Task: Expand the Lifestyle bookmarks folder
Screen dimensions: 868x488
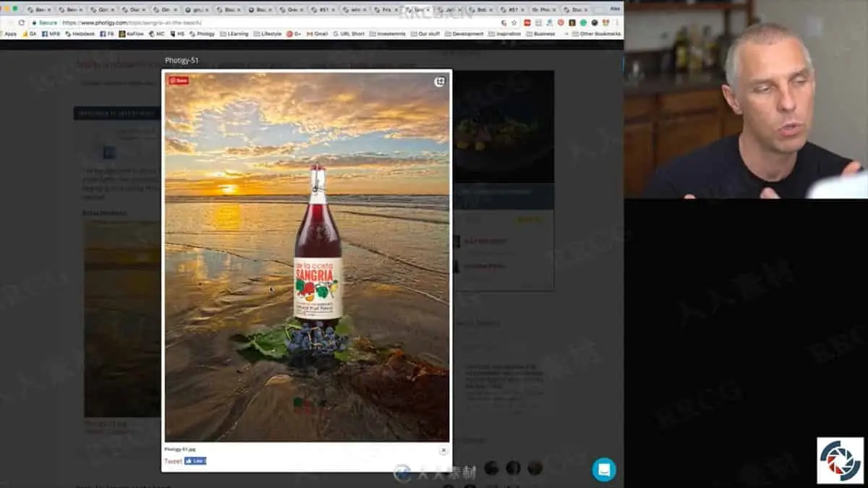Action: coord(268,34)
